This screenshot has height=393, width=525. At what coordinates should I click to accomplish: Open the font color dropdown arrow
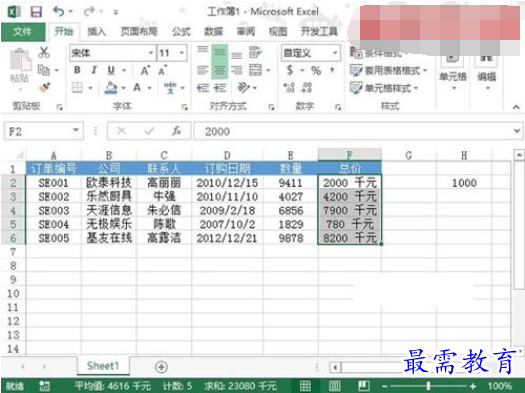[150, 88]
